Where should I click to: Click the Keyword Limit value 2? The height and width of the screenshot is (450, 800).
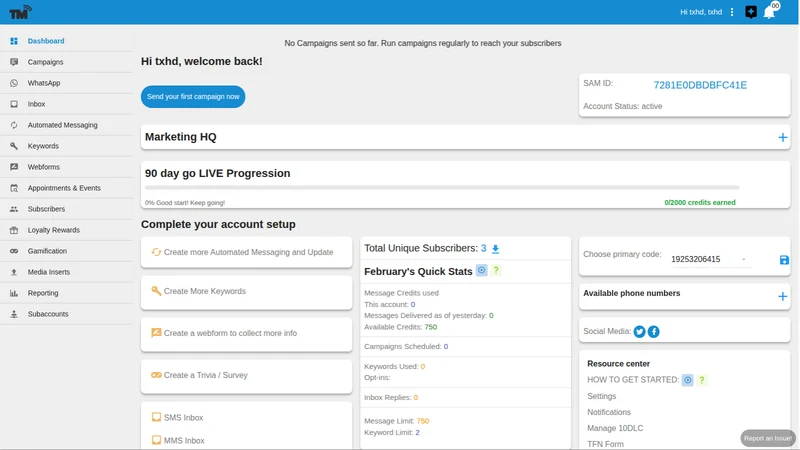(x=417, y=433)
